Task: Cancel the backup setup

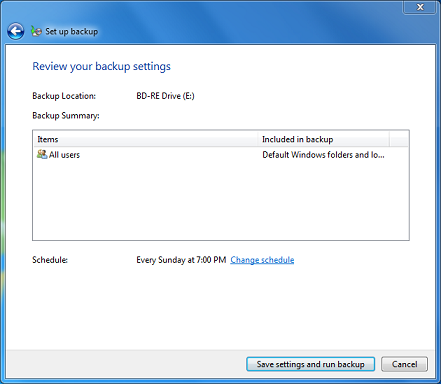Action: pos(404,364)
